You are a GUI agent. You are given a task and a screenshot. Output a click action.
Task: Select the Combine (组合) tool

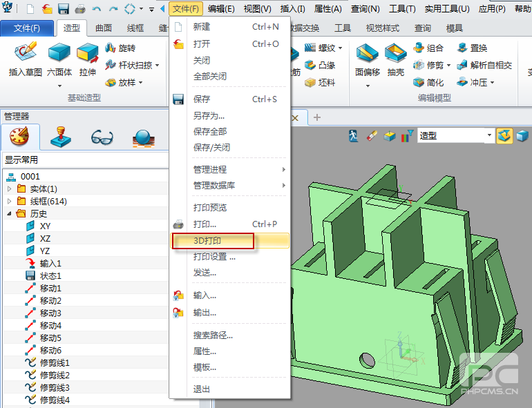click(x=428, y=48)
